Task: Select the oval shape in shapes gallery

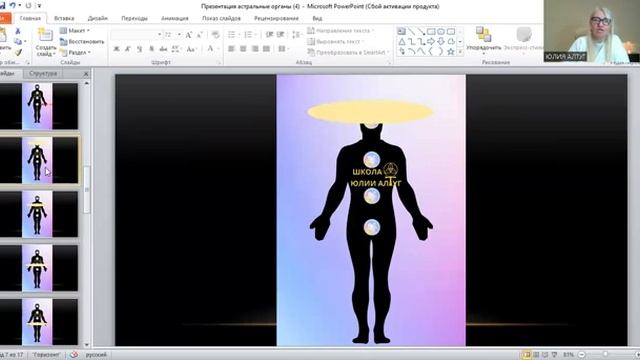Action: coord(441,31)
